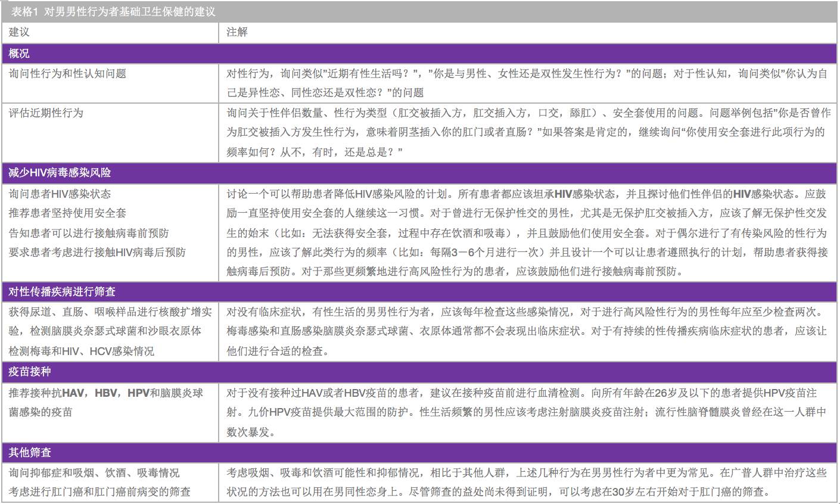Select the 注解 column header
The height and width of the screenshot is (504, 840).
point(237,32)
